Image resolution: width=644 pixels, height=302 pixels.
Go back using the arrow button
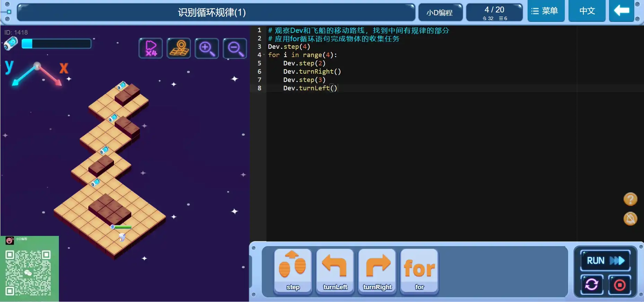tap(621, 11)
